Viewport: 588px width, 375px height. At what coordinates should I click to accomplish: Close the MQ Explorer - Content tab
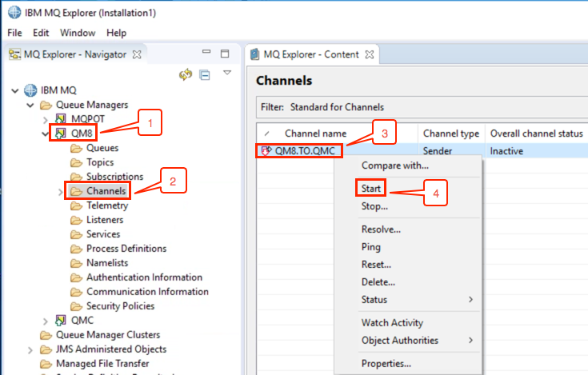click(370, 54)
